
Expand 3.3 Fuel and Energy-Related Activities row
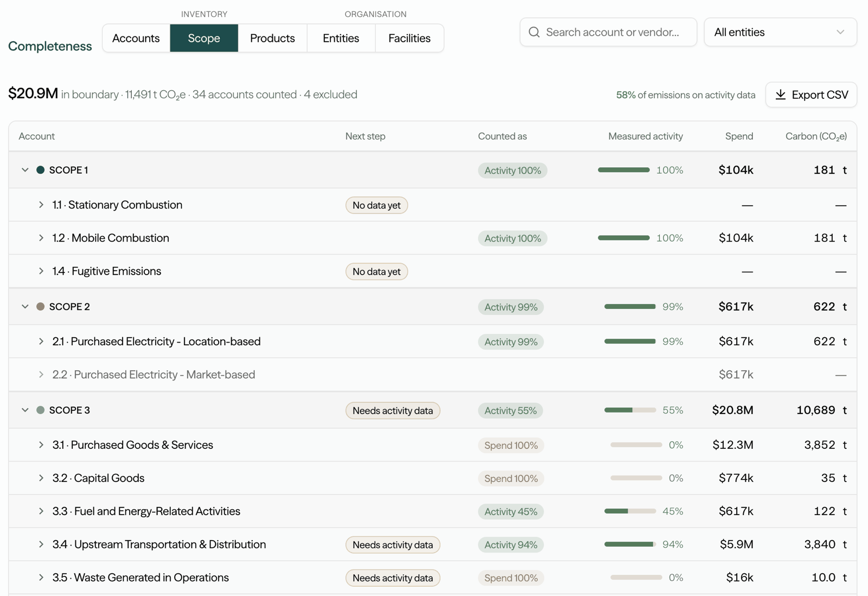pos(41,511)
